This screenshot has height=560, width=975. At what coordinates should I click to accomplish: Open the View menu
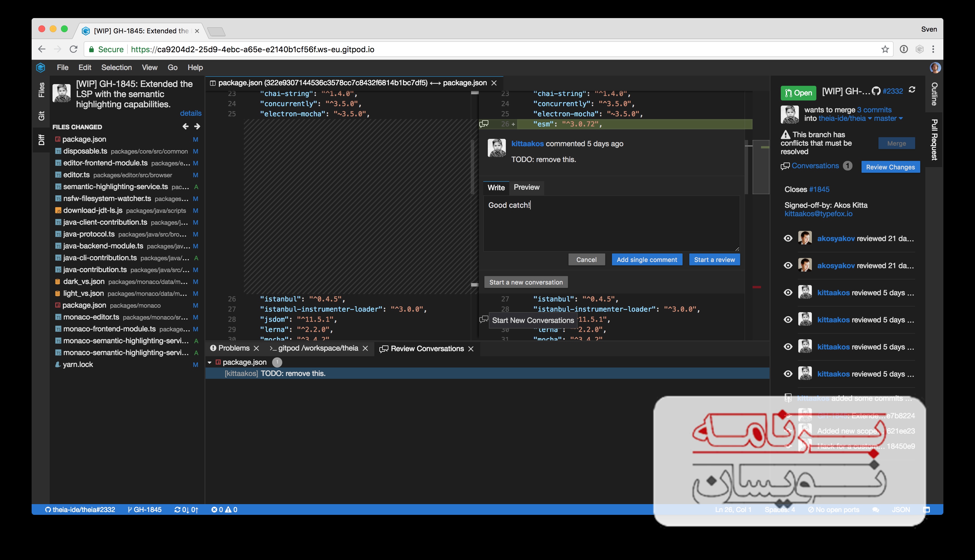tap(150, 68)
